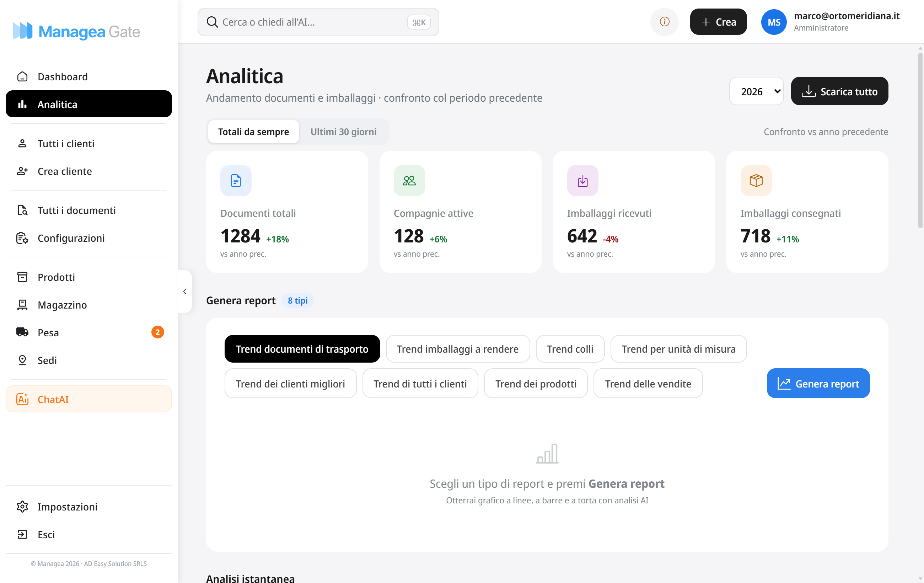924x583 pixels.
Task: Click the Scarica tutto download button
Action: tap(839, 91)
